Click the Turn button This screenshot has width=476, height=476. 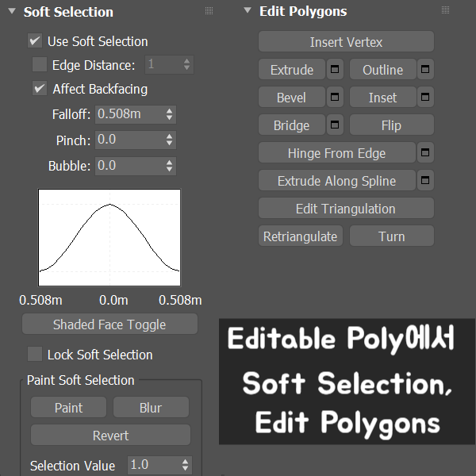click(392, 236)
